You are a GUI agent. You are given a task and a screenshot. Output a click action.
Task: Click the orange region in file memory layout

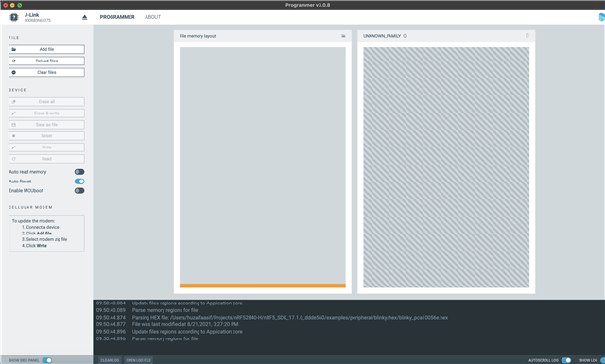point(263,286)
